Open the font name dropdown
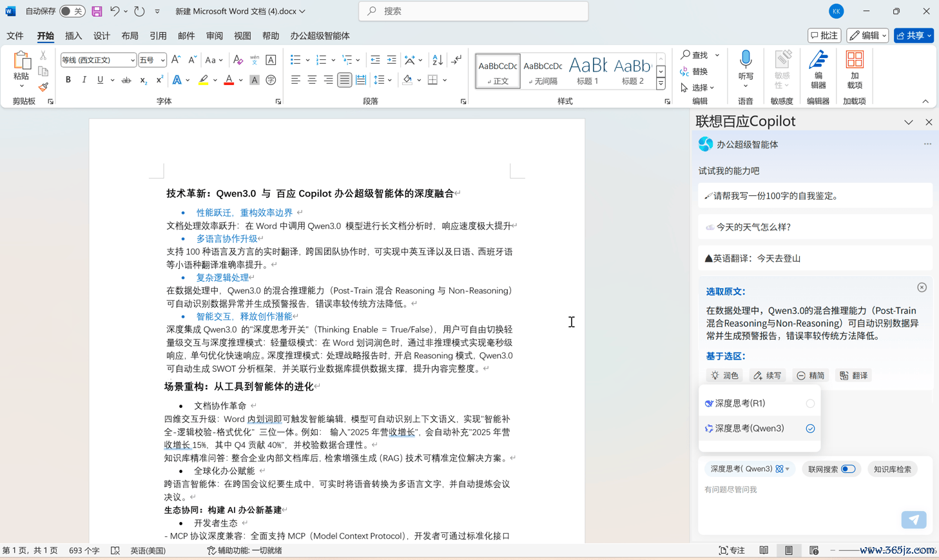The width and height of the screenshot is (939, 560). coord(132,60)
